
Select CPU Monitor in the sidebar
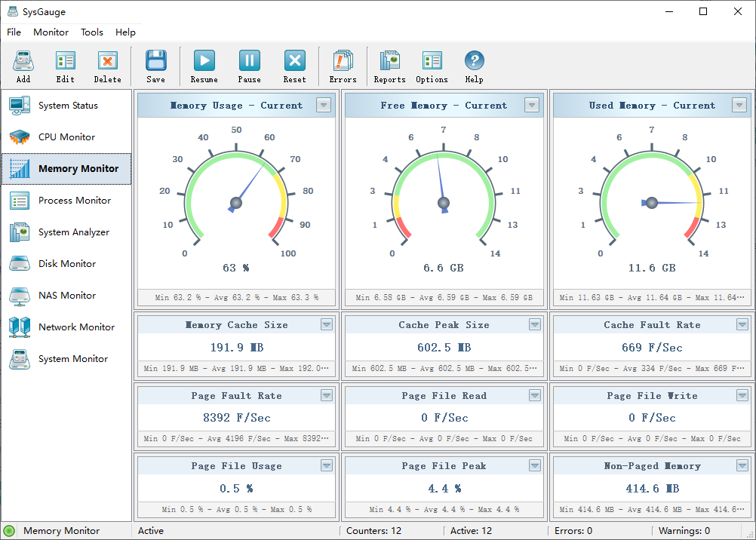pos(66,137)
